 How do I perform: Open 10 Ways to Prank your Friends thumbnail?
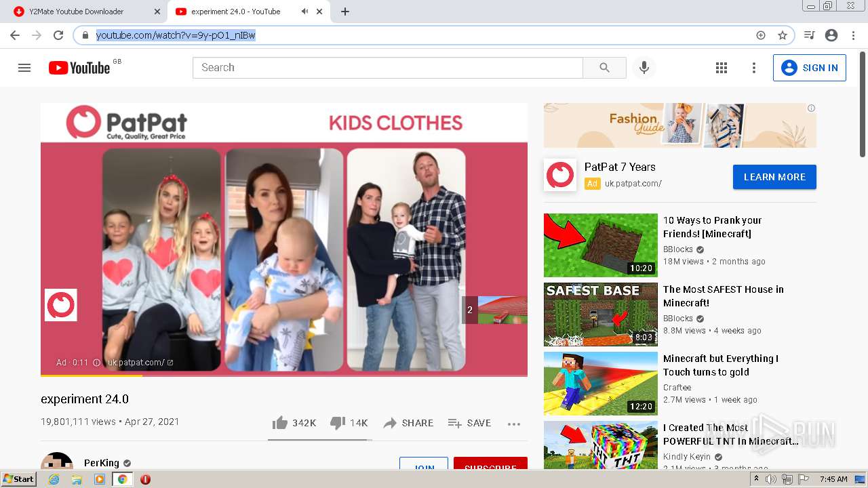click(601, 245)
